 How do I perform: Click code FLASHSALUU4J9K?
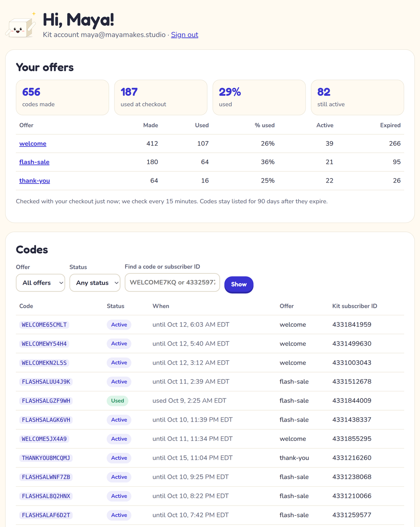(x=46, y=382)
